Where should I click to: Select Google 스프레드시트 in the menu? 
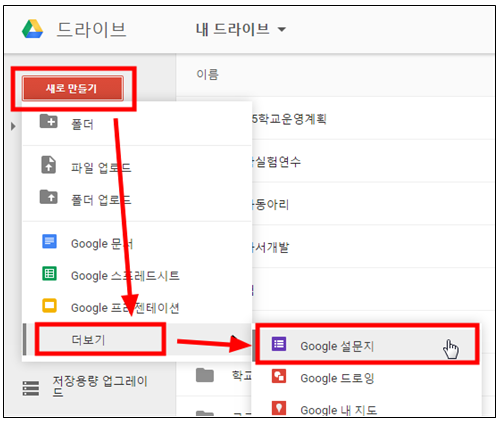[137, 275]
